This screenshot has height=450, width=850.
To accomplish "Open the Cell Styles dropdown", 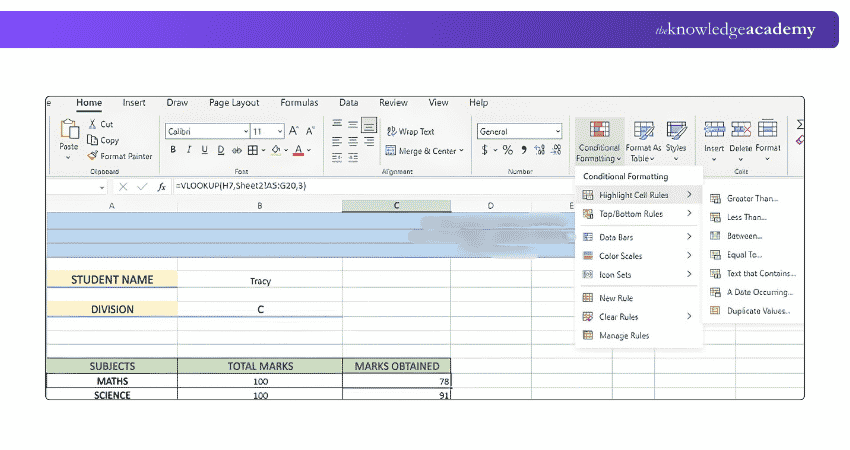I will [676, 141].
